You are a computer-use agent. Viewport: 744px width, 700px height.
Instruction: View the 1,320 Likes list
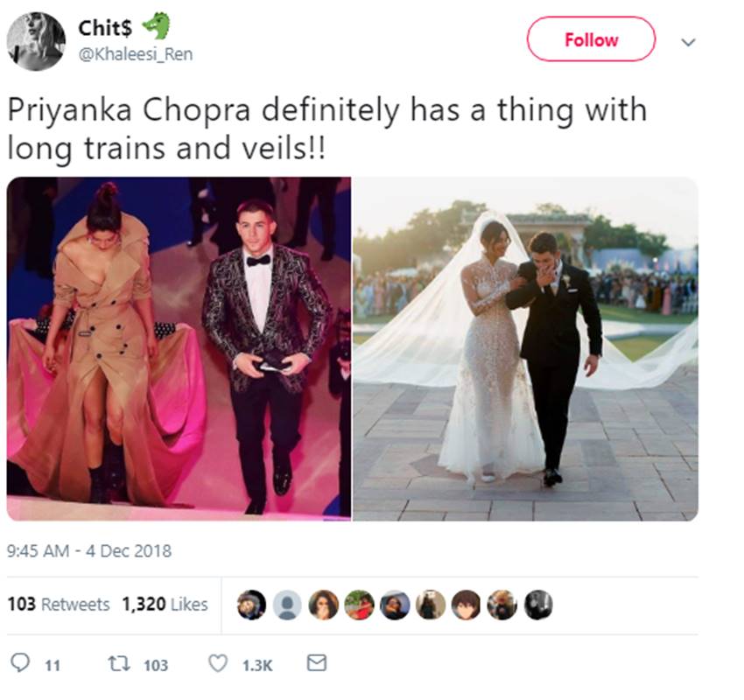click(x=165, y=605)
